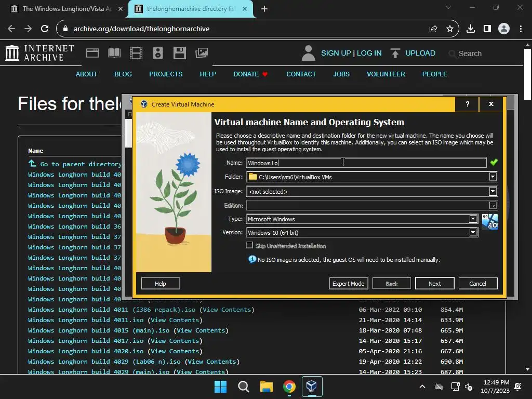Toggle Chrome side panel icon

(487, 29)
